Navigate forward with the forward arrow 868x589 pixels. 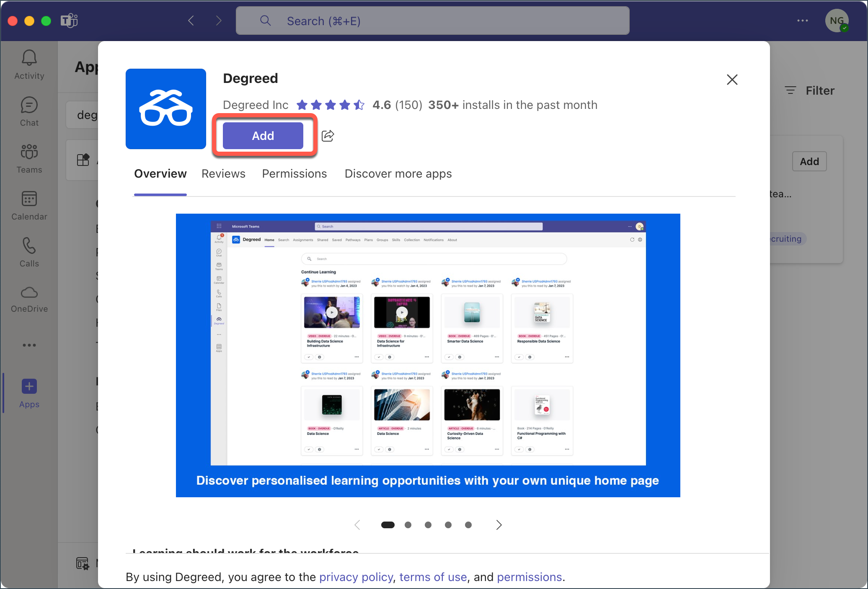click(219, 21)
